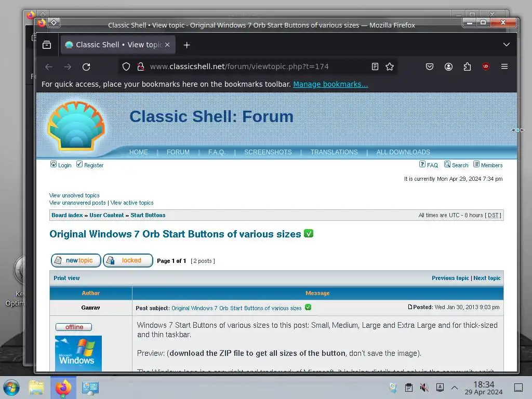Click the Classic Shell: Forum title
532x399 pixels.
pyautogui.click(x=211, y=116)
